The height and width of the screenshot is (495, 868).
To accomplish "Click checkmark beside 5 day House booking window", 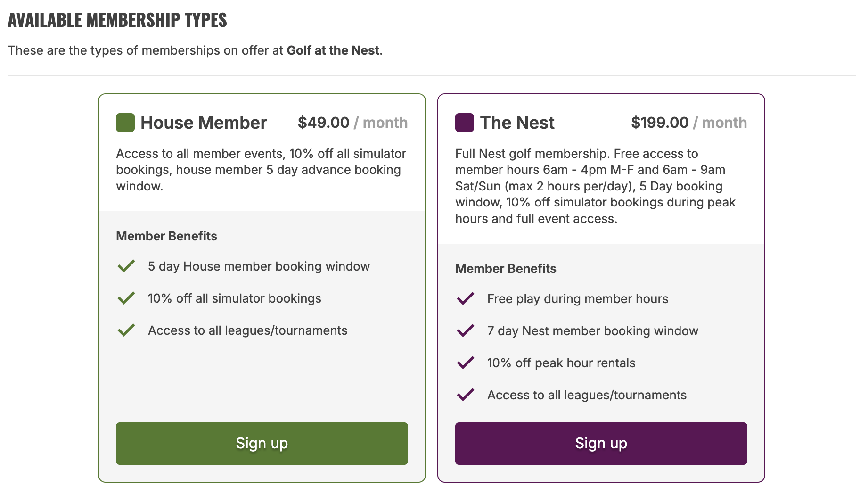I will (126, 266).
